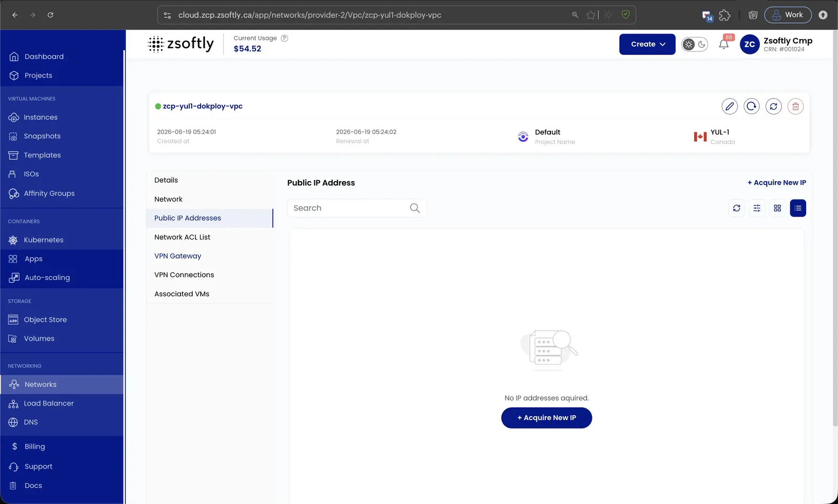Click the zoom magnifier in address bar
838x504 pixels.
575,15
